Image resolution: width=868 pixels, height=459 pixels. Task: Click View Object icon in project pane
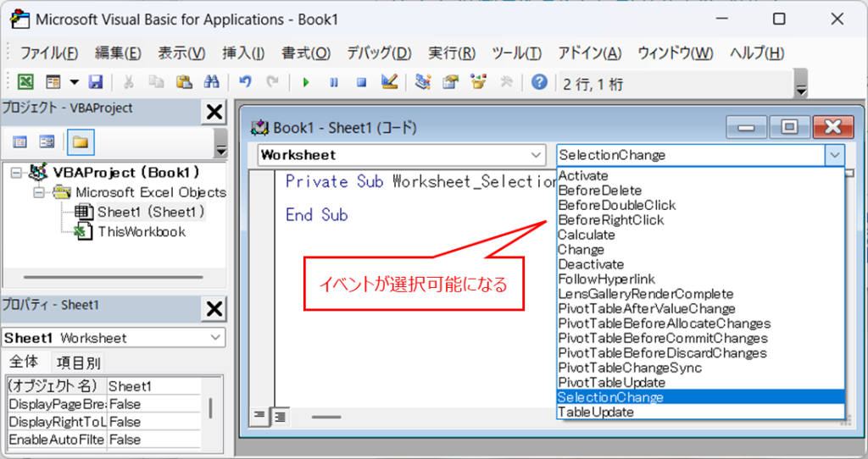pos(47,142)
